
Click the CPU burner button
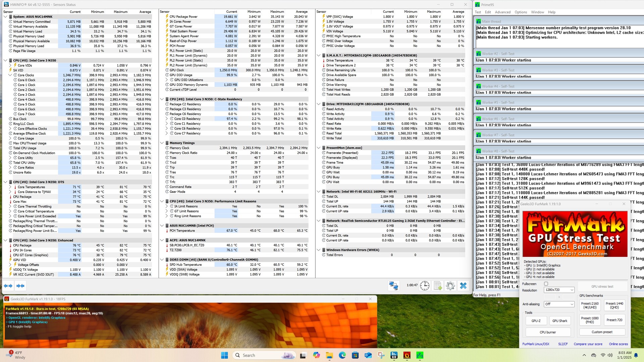(x=548, y=332)
